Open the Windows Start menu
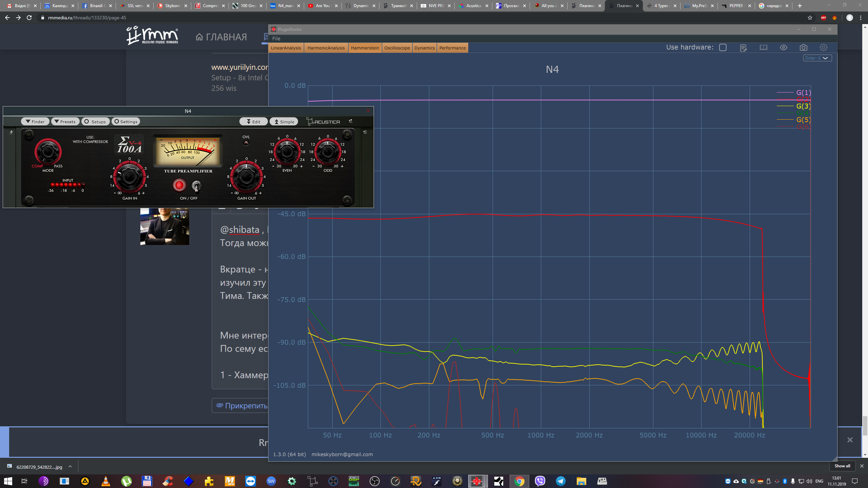This screenshot has width=868, height=488. (8, 481)
